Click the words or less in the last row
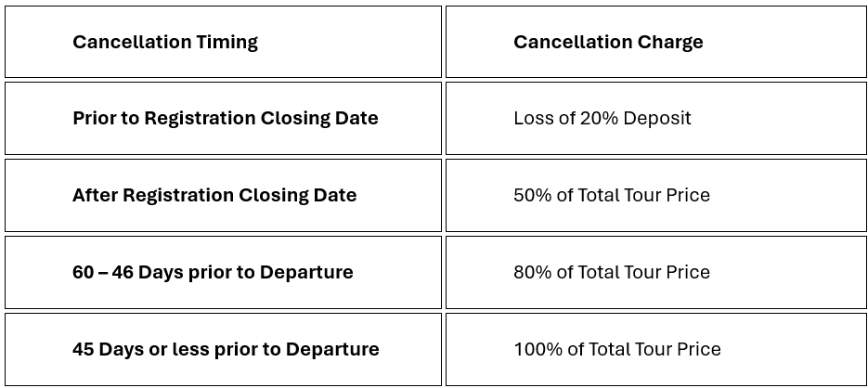The width and height of the screenshot is (868, 388). 166,349
